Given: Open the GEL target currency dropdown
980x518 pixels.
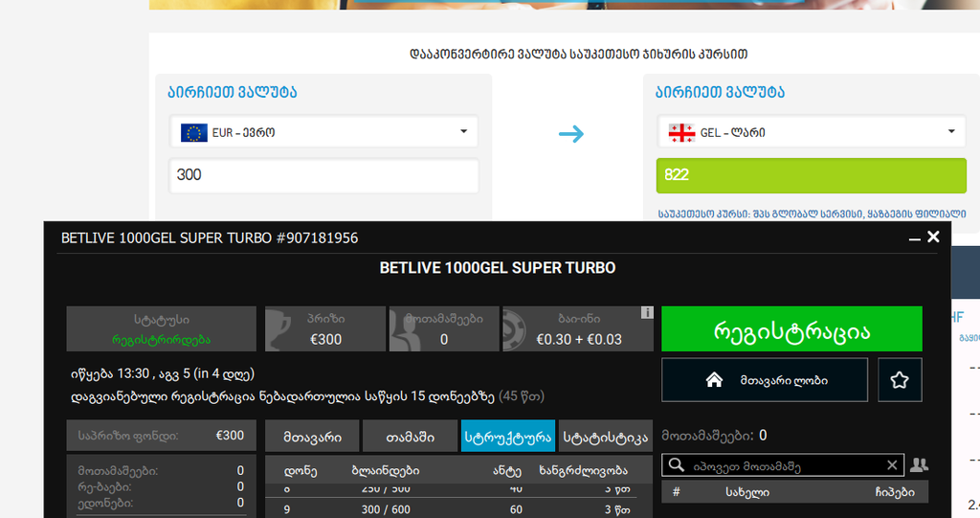Looking at the screenshot, I should tap(812, 132).
